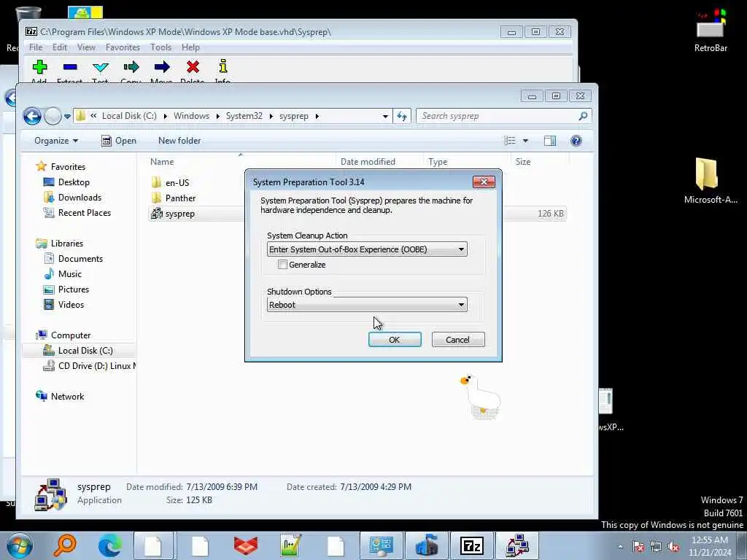
Task: Toggle the Generalize checkbox
Action: tap(282, 264)
